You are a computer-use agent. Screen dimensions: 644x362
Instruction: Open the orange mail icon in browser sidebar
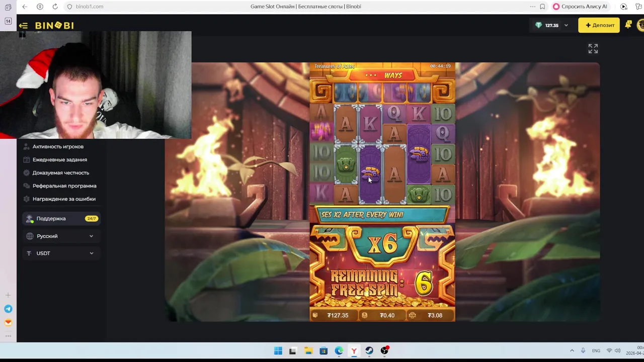[8, 323]
